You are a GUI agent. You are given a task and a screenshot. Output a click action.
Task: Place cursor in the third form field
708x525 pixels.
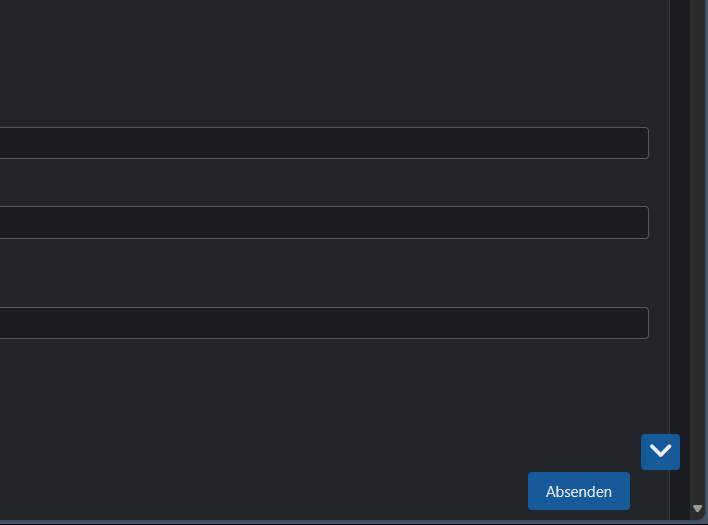pos(320,323)
